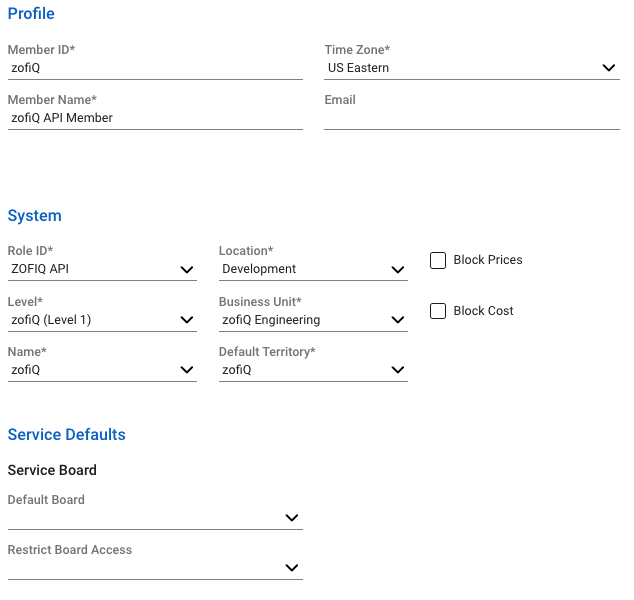This screenshot has height=600, width=634.
Task: Click the empty Email input field
Action: [x=472, y=118]
